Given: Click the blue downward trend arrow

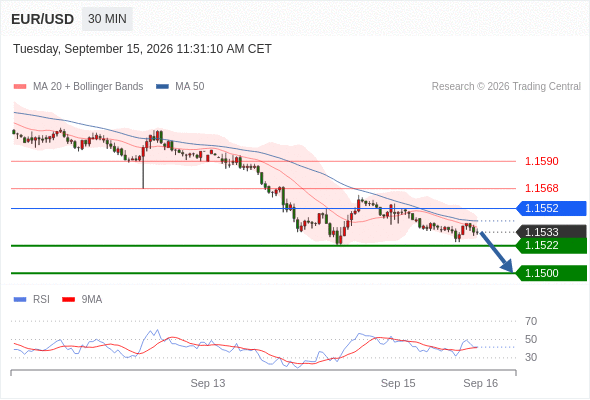Looking at the screenshot, I should click(x=497, y=252).
